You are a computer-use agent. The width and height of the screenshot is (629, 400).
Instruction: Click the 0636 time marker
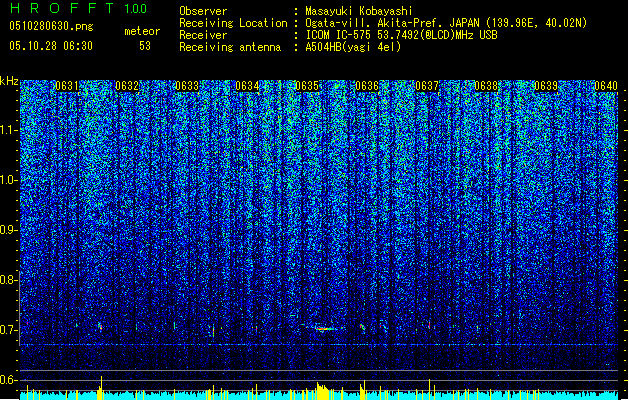tap(367, 86)
